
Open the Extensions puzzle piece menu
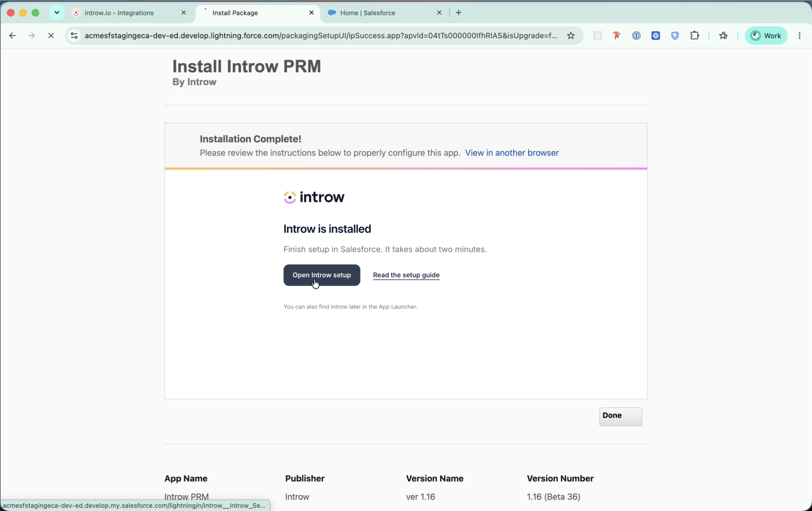[695, 36]
